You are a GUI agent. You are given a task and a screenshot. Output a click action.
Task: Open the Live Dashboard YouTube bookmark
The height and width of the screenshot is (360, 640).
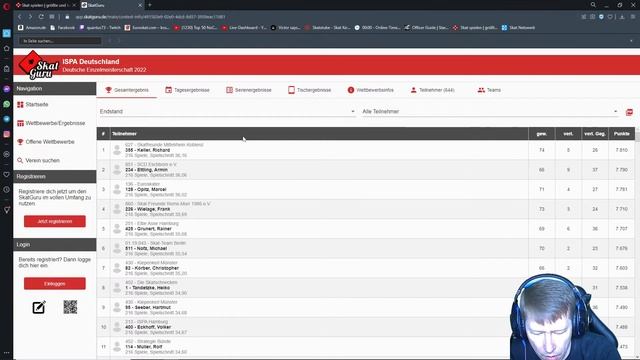point(244,28)
